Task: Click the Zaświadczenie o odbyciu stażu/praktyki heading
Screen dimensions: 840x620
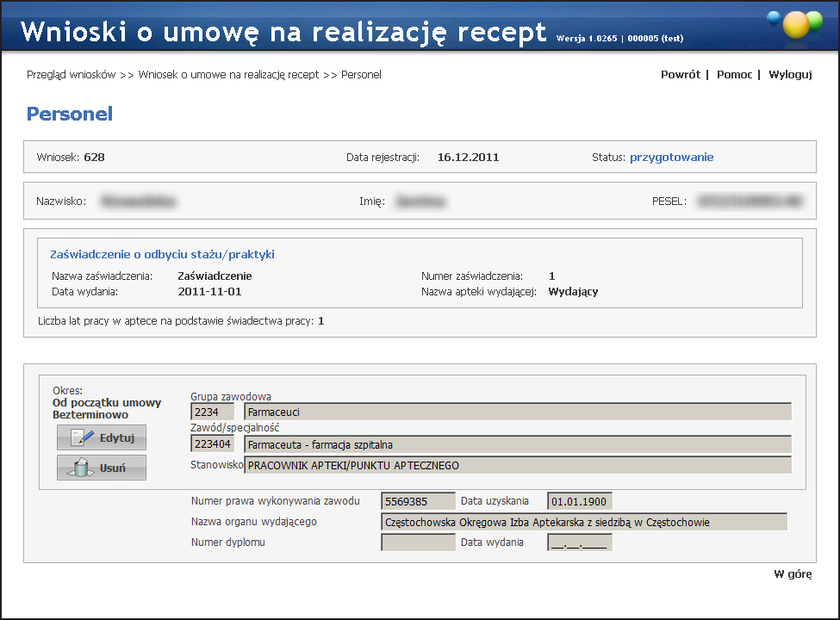Action: tap(162, 254)
